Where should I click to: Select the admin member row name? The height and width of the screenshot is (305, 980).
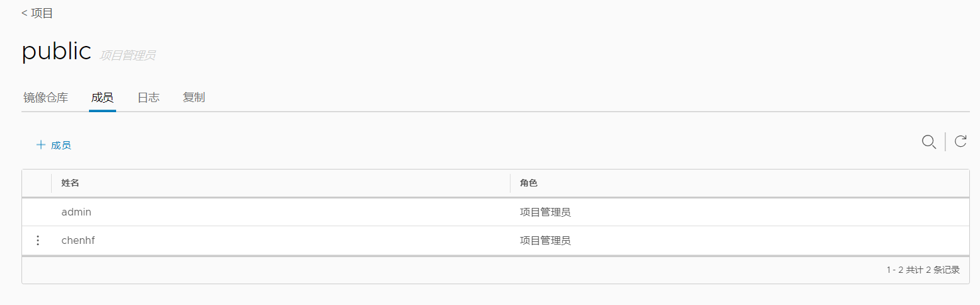(x=76, y=212)
